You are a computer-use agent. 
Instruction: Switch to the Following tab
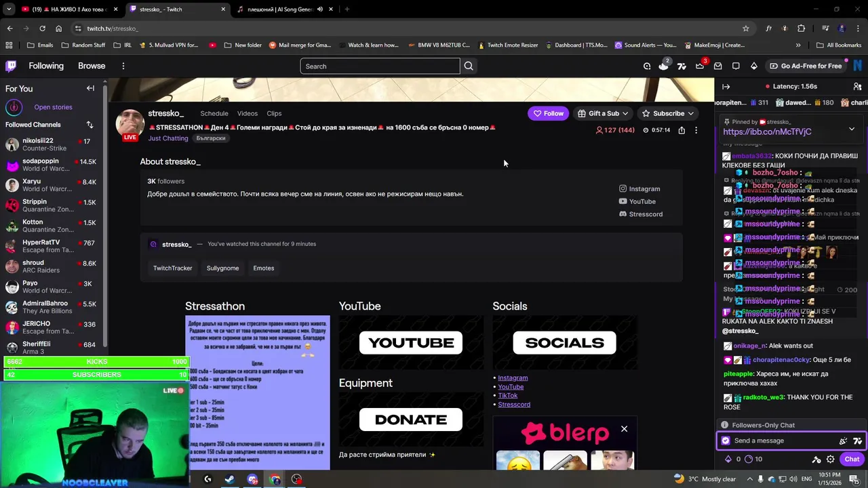[46, 66]
